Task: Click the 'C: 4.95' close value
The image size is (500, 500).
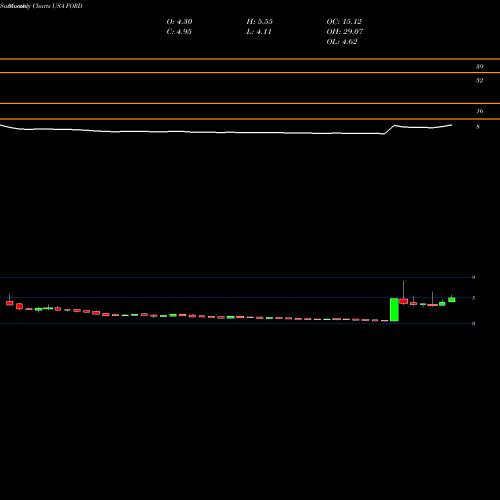Action: pos(179,32)
